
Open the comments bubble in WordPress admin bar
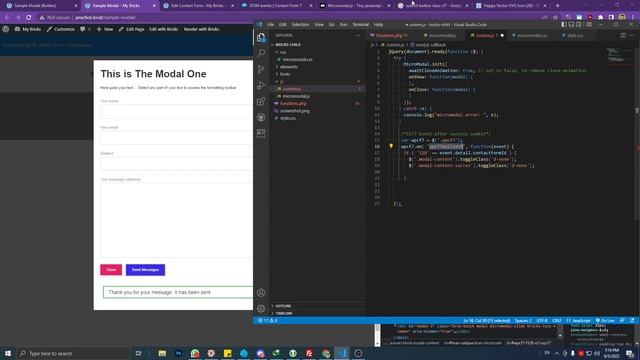85,29
